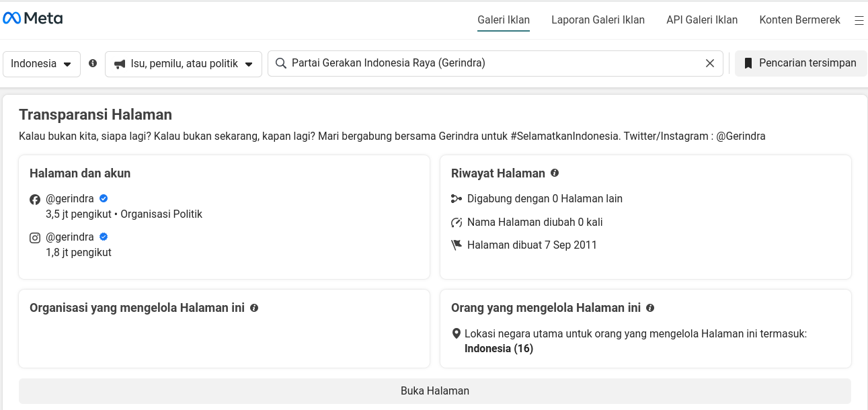Click verified badge on Facebook @gerindra

(104, 198)
